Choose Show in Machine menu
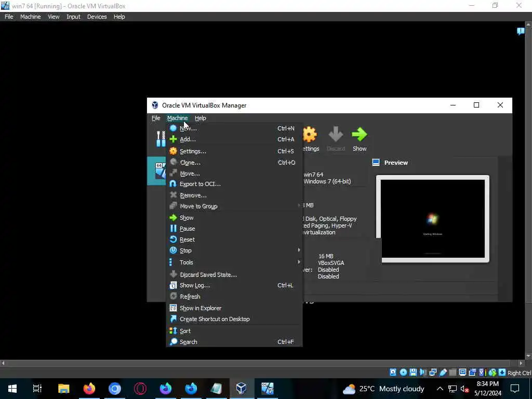The width and height of the screenshot is (532, 399). coord(234,218)
